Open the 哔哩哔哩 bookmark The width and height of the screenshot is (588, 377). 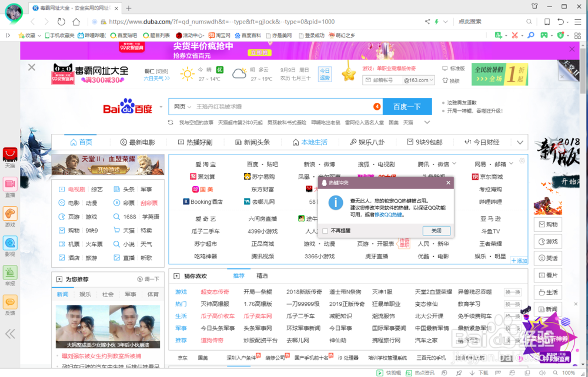(x=92, y=35)
